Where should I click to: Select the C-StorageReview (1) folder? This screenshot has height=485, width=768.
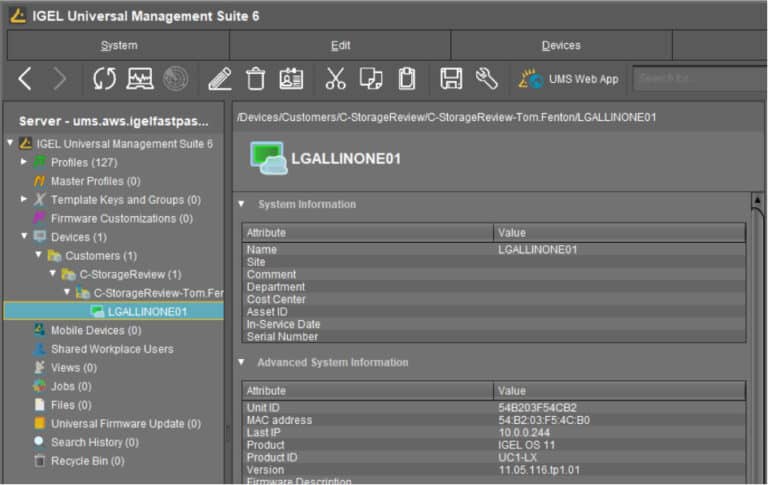(x=130, y=274)
